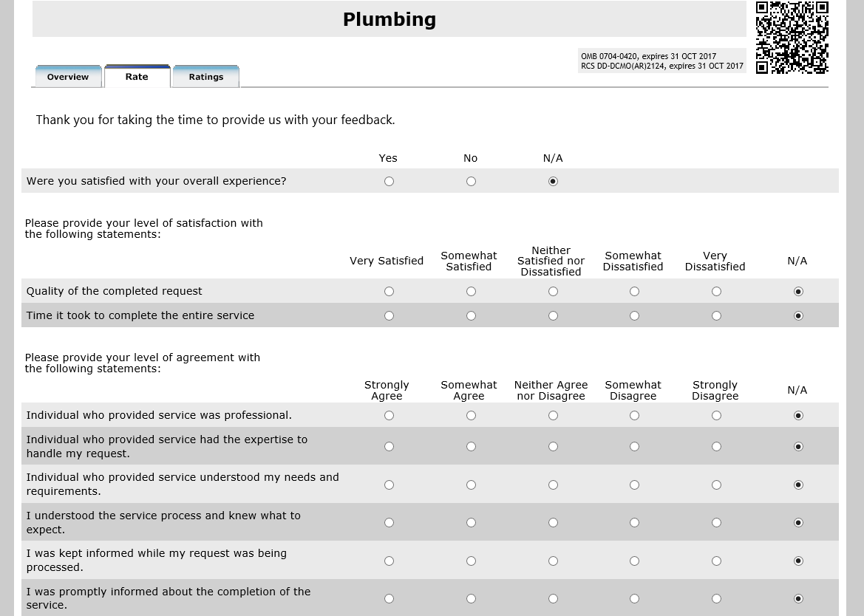Pick Strongly Agree for kept informed statement
The width and height of the screenshot is (864, 616).
tap(390, 561)
